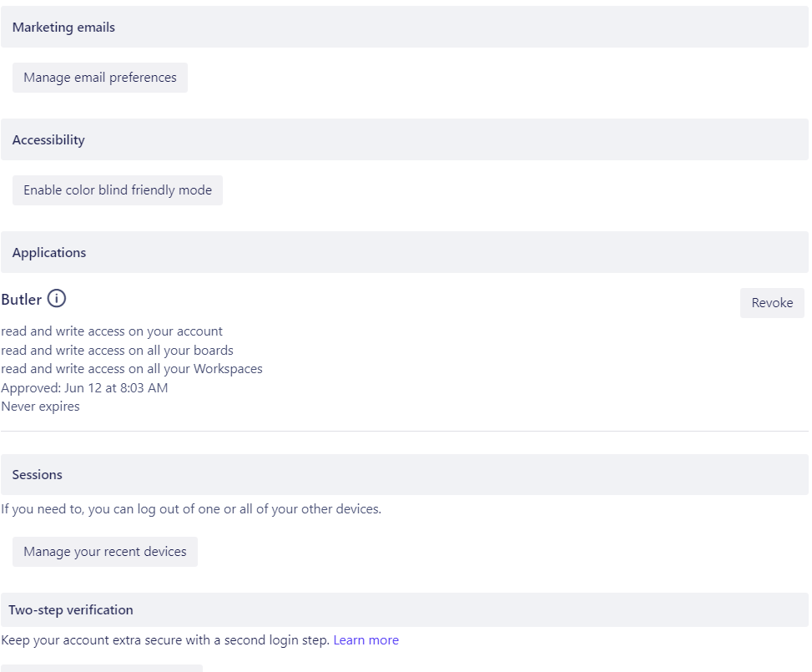This screenshot has height=672, width=812.
Task: Click the Applications section header
Action: tap(49, 252)
